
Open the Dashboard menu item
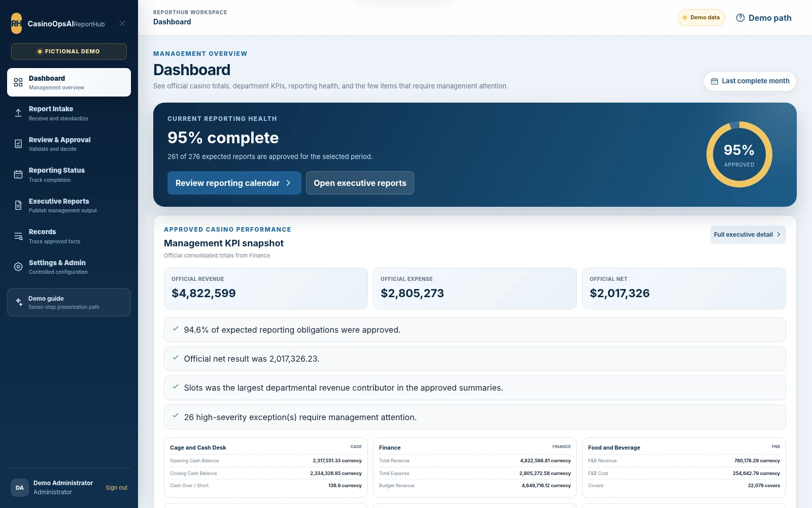[69, 82]
